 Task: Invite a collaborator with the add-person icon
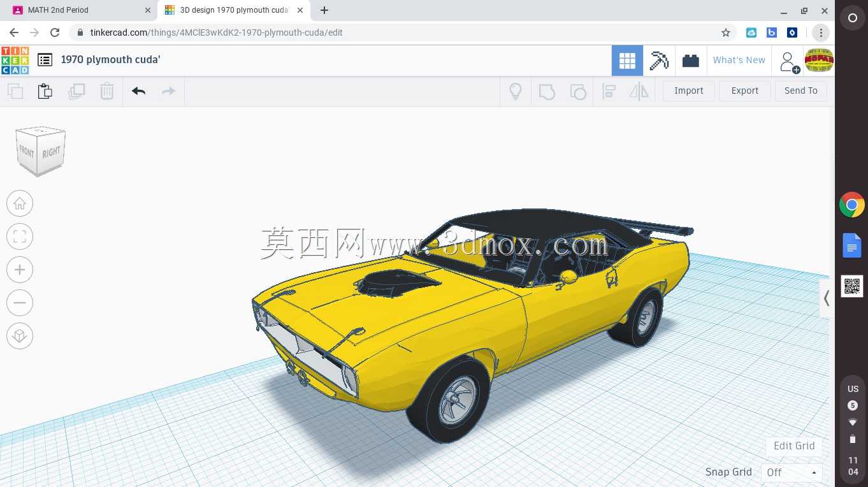[x=788, y=62]
